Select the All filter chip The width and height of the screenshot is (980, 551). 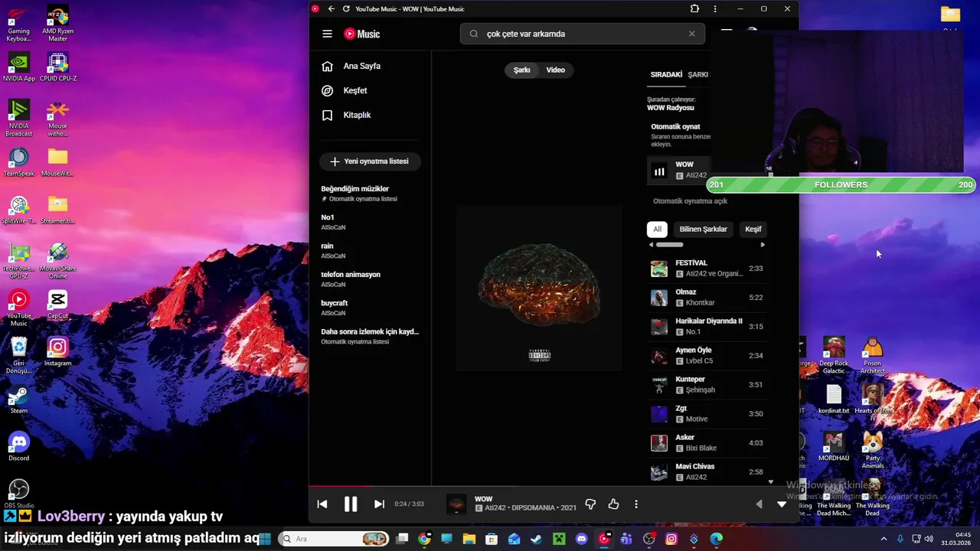(x=657, y=229)
